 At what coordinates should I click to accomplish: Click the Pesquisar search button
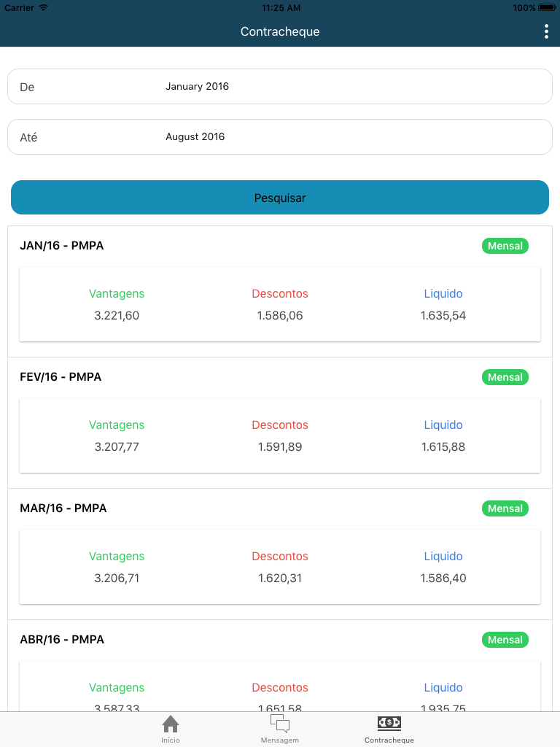(280, 197)
